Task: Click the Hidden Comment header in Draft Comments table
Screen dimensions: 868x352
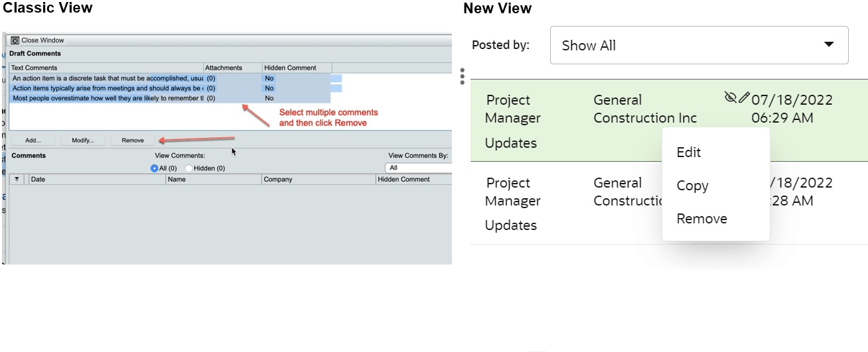Action: point(297,68)
